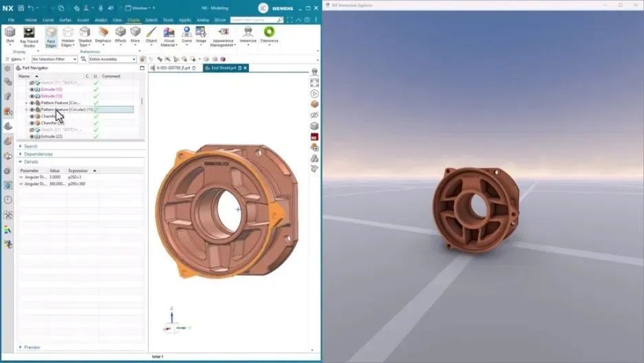This screenshot has height=363, width=644.
Task: Start Immersive VR mode
Action: (x=248, y=35)
